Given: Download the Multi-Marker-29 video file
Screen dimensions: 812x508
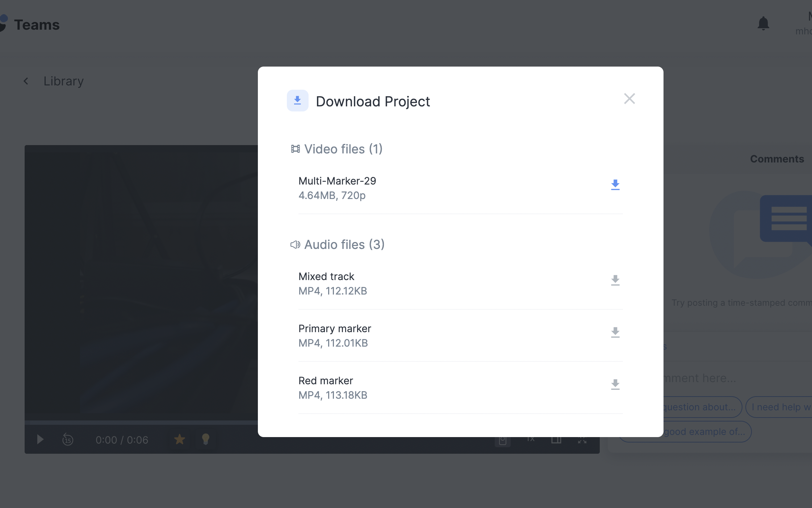Looking at the screenshot, I should (x=615, y=185).
